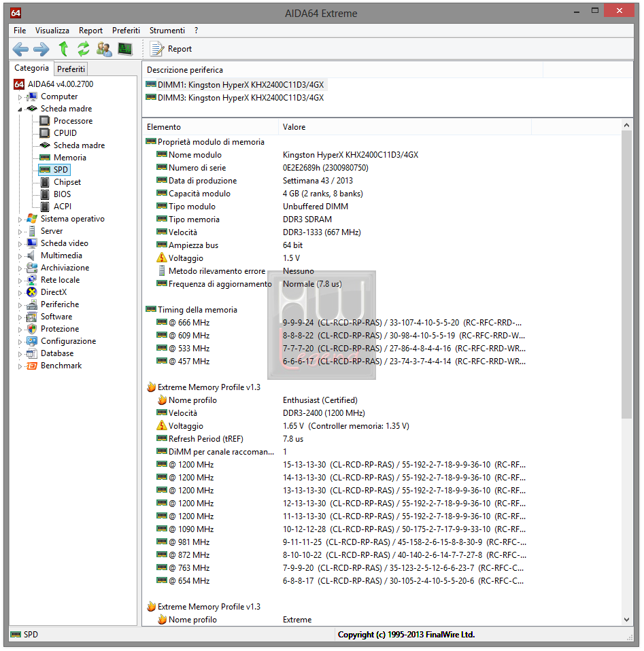Click the green monitor graph toolbar icon
The height and width of the screenshot is (651, 644).
point(125,49)
